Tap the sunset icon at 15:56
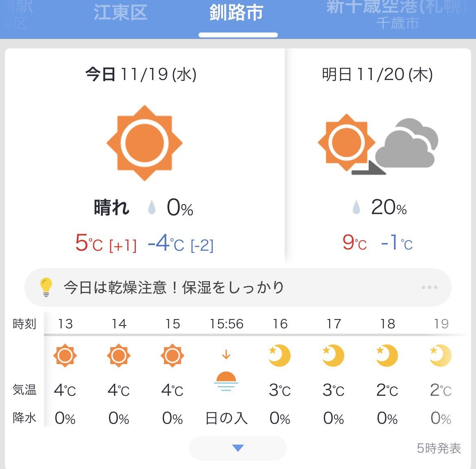This screenshot has height=469, width=476. [x=226, y=380]
